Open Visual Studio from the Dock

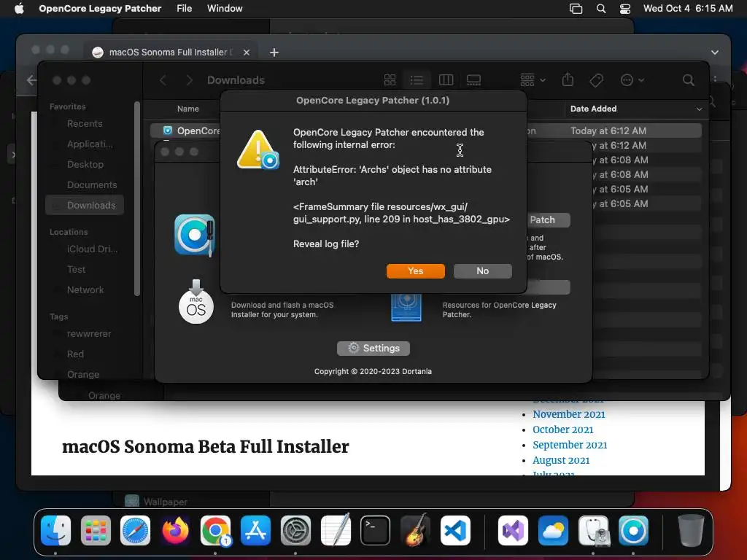click(513, 530)
